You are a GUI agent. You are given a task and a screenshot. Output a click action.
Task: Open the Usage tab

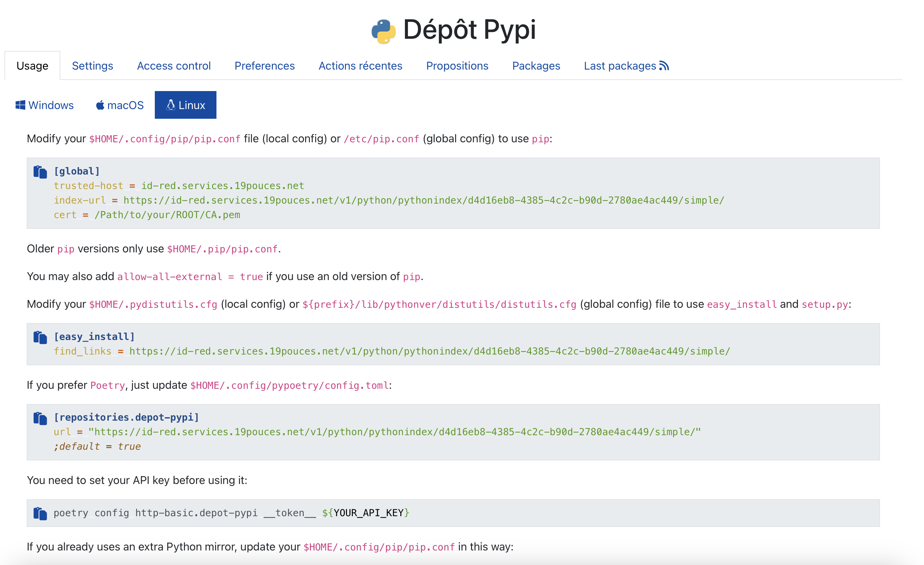tap(32, 66)
